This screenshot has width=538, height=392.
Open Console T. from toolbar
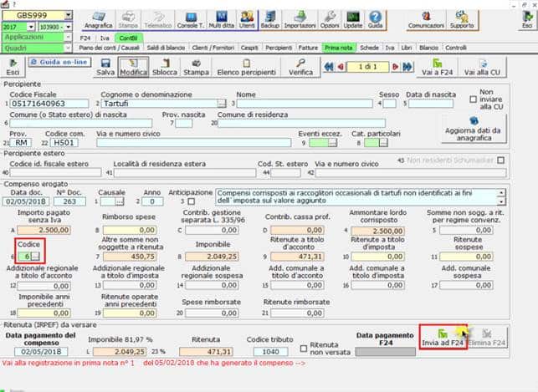point(191,20)
